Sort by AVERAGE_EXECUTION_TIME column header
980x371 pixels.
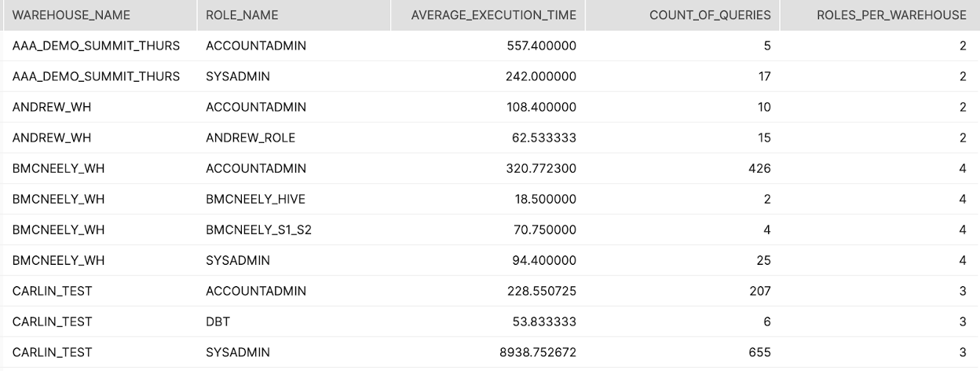[x=493, y=16]
